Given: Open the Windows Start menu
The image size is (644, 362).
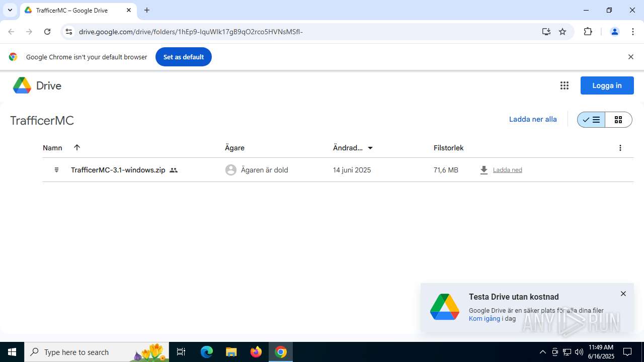Looking at the screenshot, I should point(12,352).
